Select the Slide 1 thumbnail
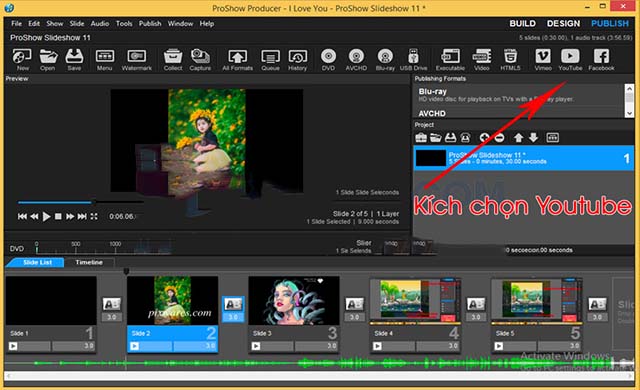640x390 pixels. 51,300
